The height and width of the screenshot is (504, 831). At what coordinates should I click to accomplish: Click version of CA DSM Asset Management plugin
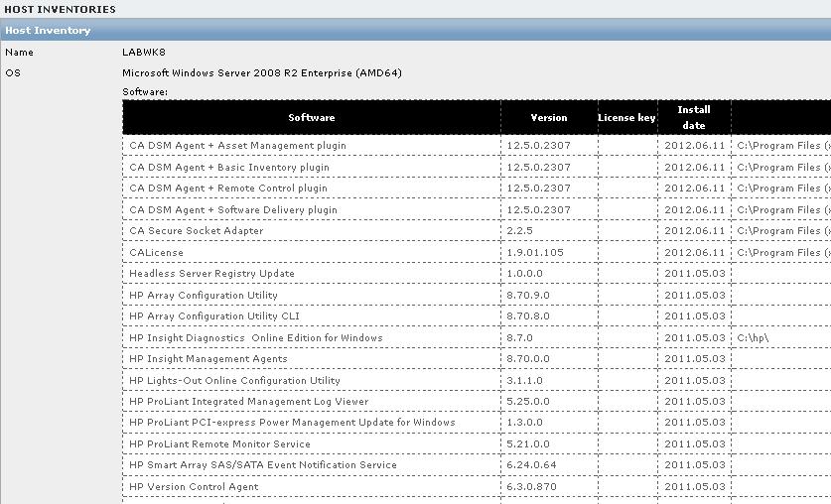pos(538,146)
